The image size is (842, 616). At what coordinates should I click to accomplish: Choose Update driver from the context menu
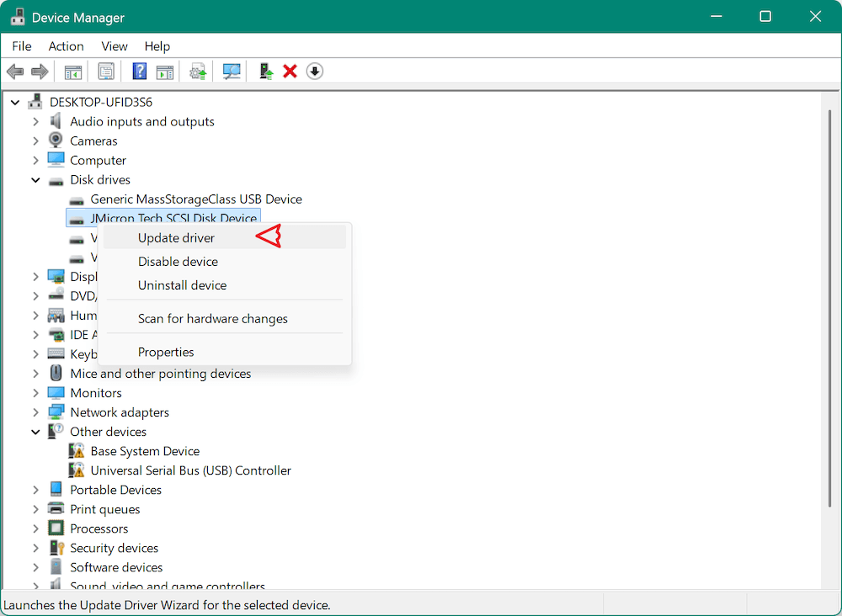click(x=176, y=237)
